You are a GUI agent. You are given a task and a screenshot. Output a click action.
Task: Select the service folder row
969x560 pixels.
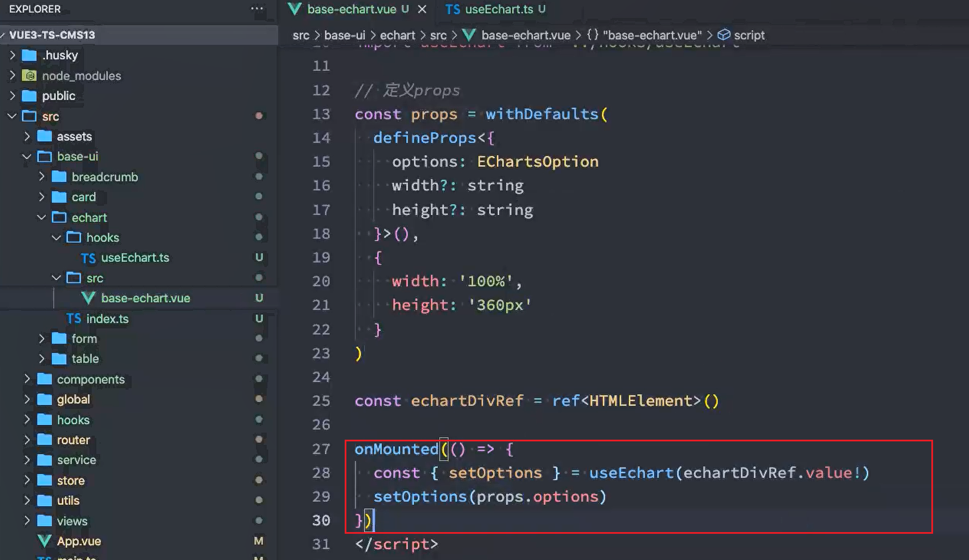click(x=139, y=460)
